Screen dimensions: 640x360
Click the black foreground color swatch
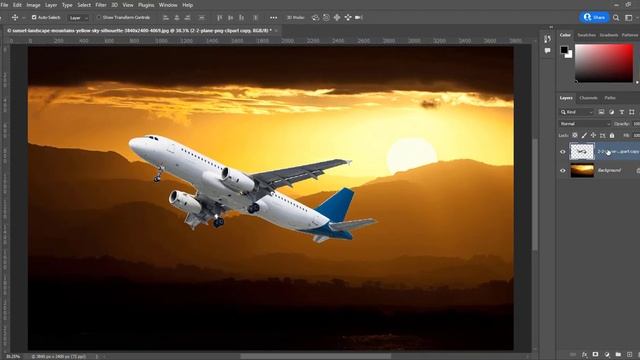(x=564, y=50)
